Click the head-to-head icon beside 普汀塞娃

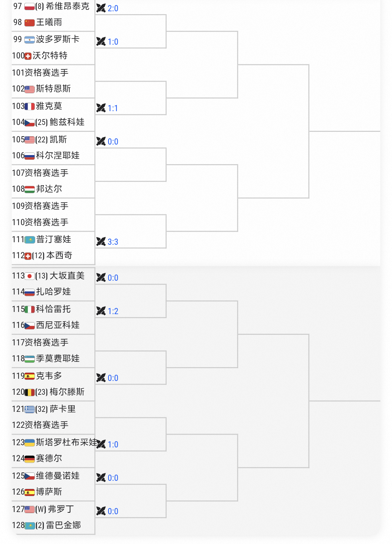point(101,241)
